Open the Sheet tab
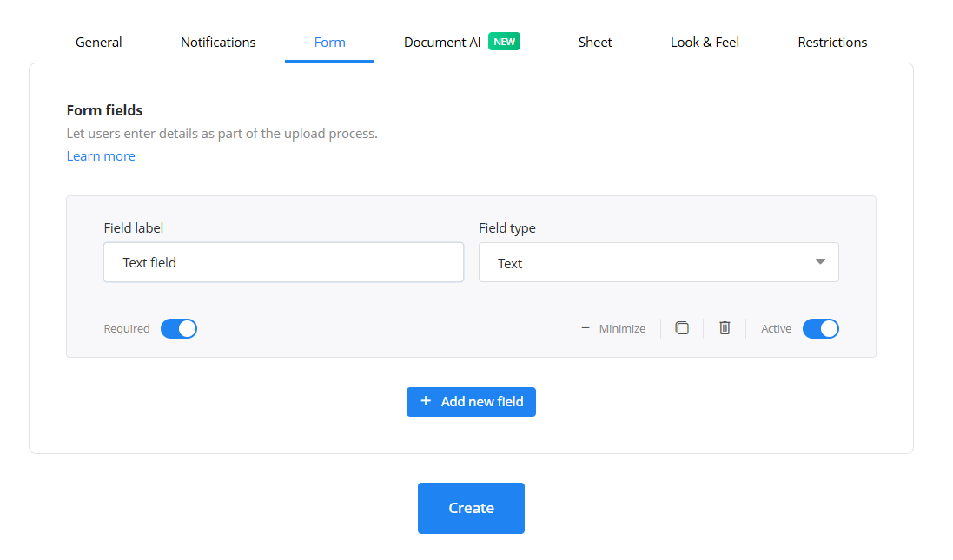Viewport: 953px width, 560px height. click(595, 42)
